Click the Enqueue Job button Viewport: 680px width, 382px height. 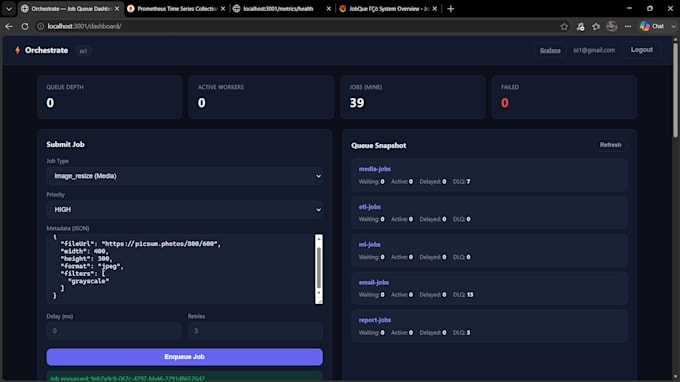184,357
